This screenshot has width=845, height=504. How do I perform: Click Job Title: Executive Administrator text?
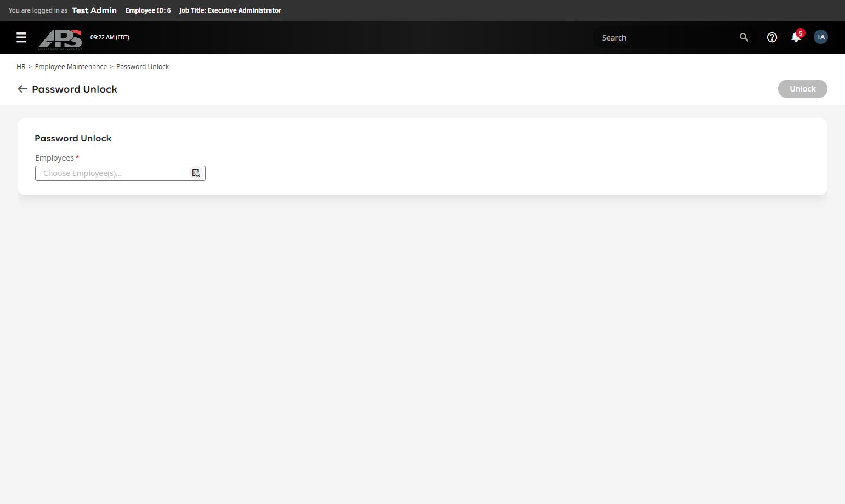point(230,10)
